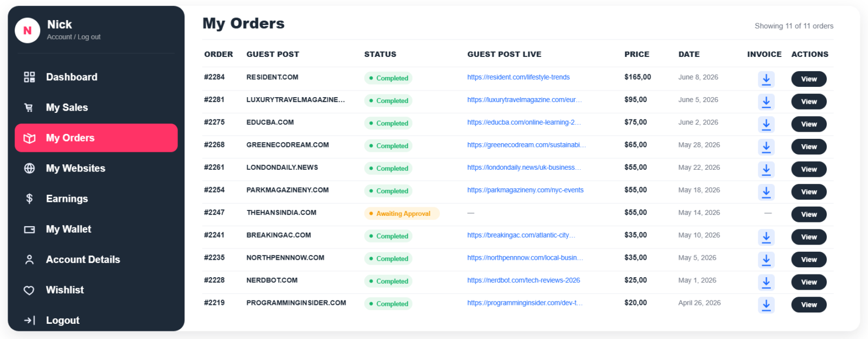Image resolution: width=868 pixels, height=339 pixels.
Task: View order #2235 NORTHPENNNOW.COM
Action: [809, 260]
